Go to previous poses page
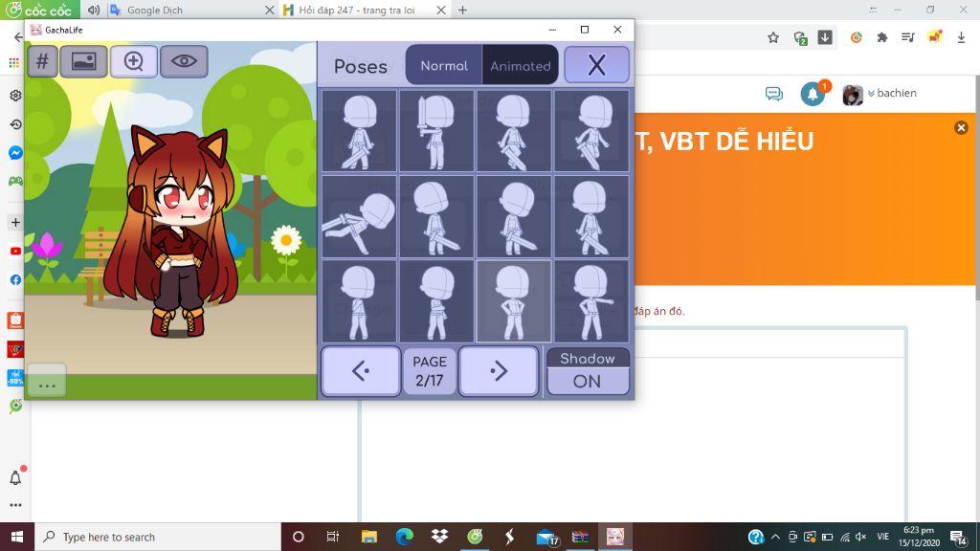Viewport: 980px width, 551px height. (x=361, y=371)
